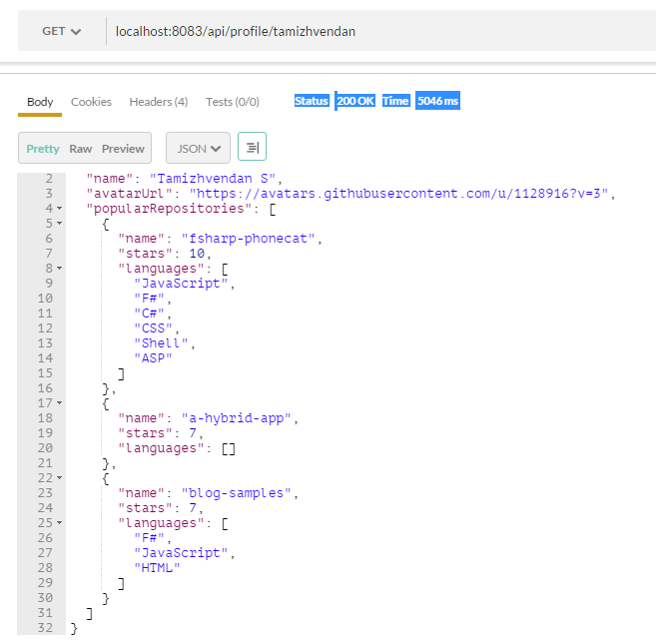Open the JSON format dropdown
656x644 pixels.
pos(198,148)
